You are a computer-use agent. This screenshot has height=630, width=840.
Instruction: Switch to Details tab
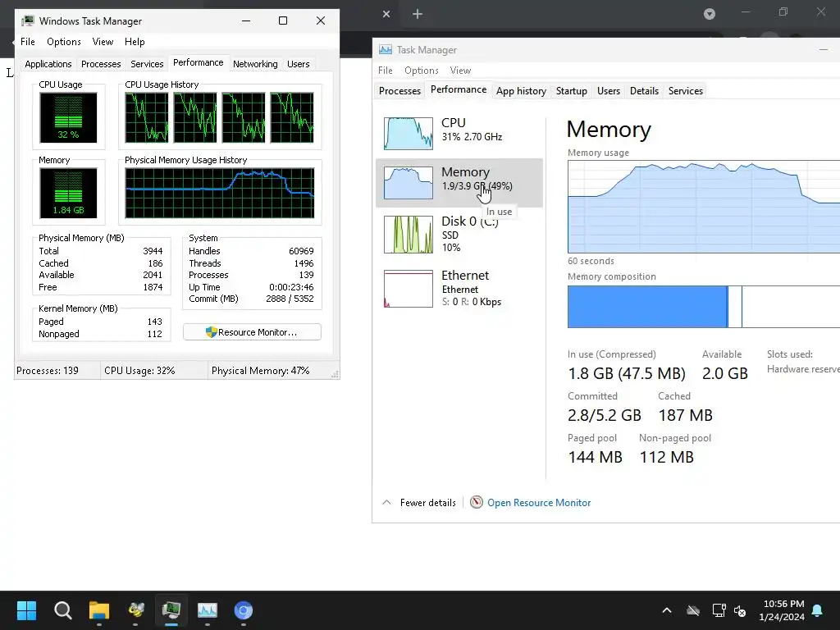[645, 91]
